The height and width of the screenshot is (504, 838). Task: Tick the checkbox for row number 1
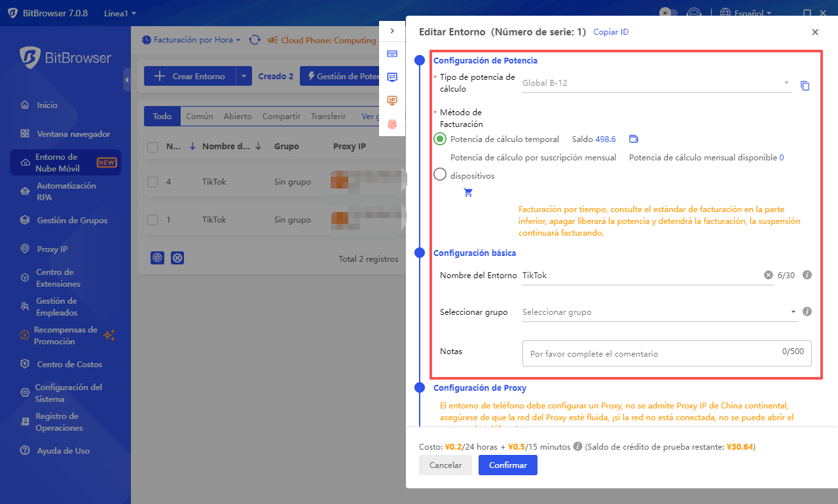pyautogui.click(x=153, y=220)
